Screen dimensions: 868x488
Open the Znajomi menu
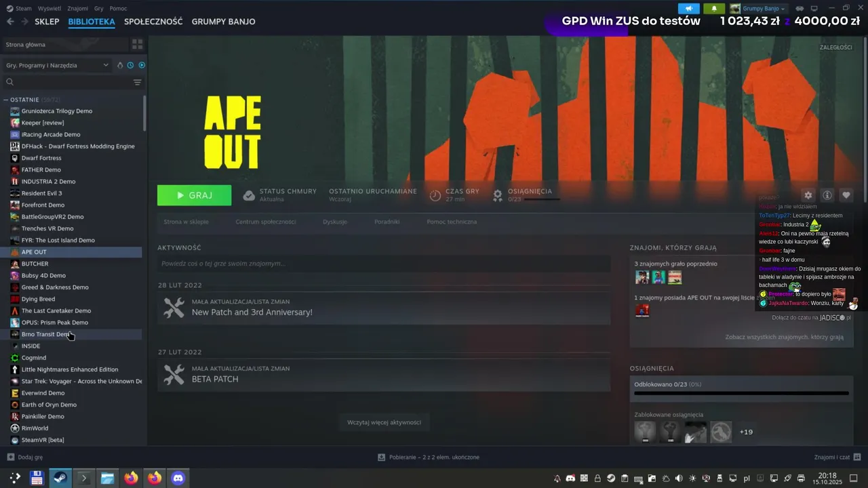pos(78,8)
